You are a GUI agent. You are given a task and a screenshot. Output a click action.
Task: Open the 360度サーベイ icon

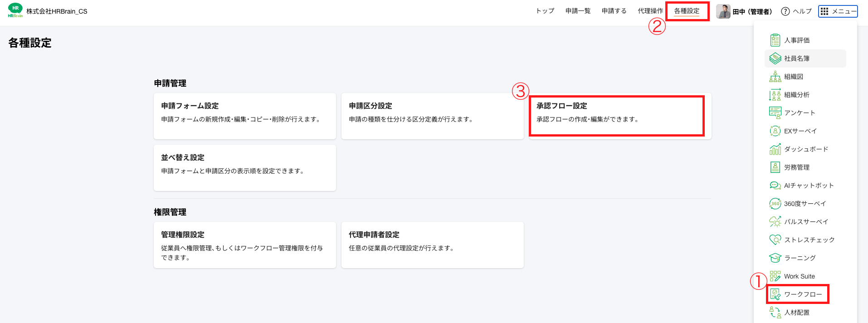point(775,204)
